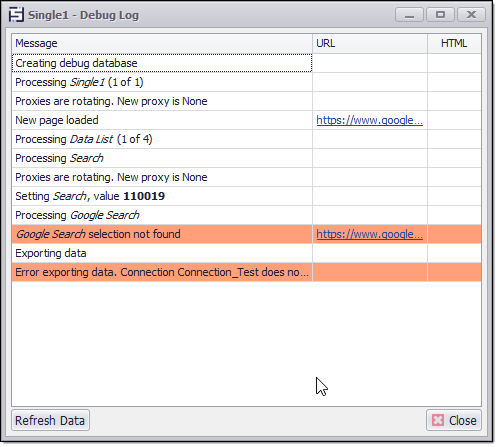Select the Processing Search row
Viewport: 498px width, 447px height.
coord(246,158)
